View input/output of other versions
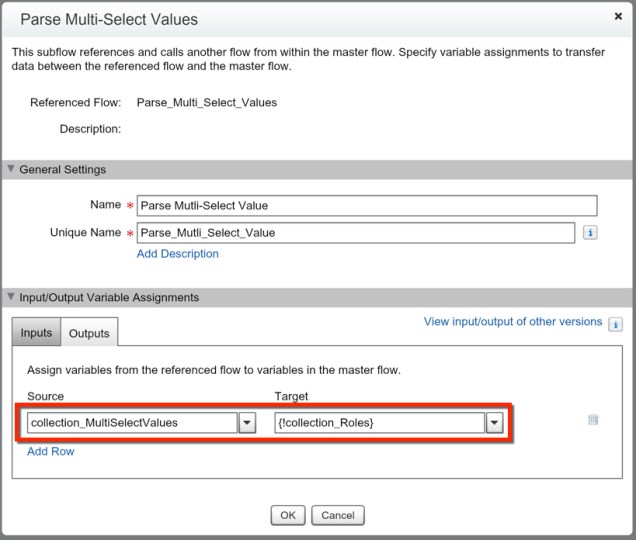 click(513, 322)
